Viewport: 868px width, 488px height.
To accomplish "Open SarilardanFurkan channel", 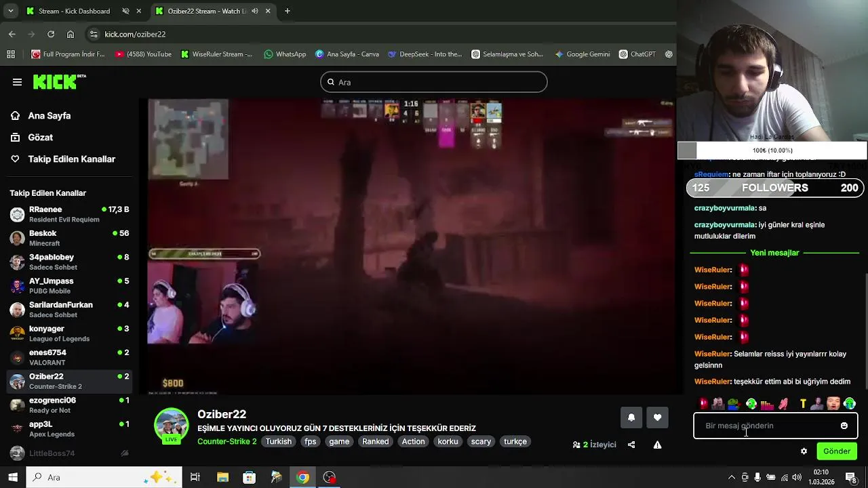I will click(70, 309).
